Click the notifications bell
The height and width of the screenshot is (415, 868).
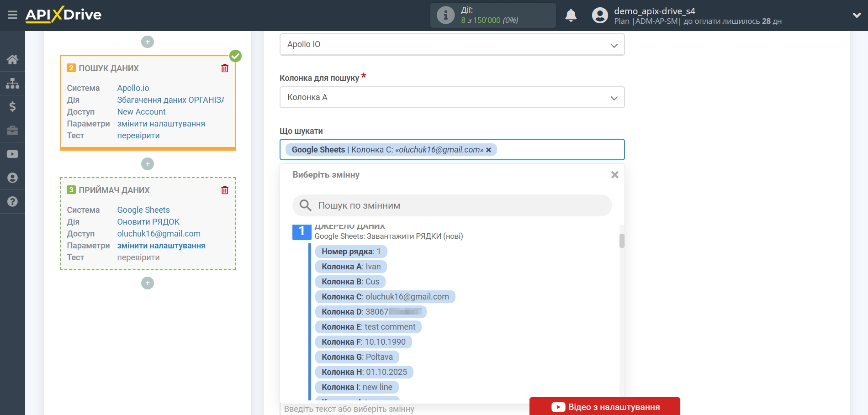(571, 15)
